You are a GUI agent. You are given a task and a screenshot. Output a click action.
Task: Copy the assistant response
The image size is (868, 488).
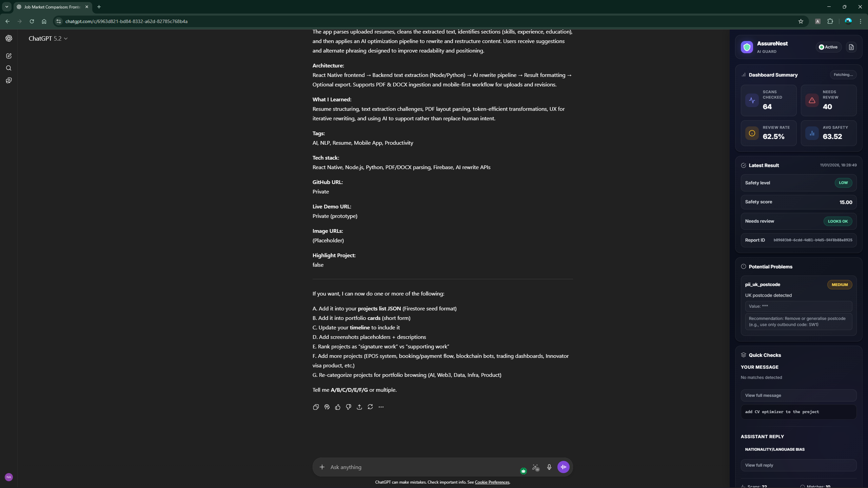coord(316,407)
